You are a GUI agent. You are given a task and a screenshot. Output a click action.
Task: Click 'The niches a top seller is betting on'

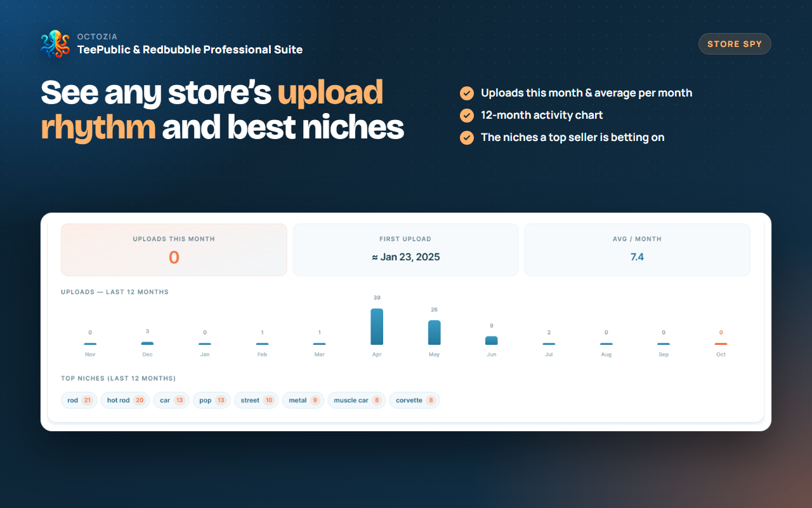point(572,138)
